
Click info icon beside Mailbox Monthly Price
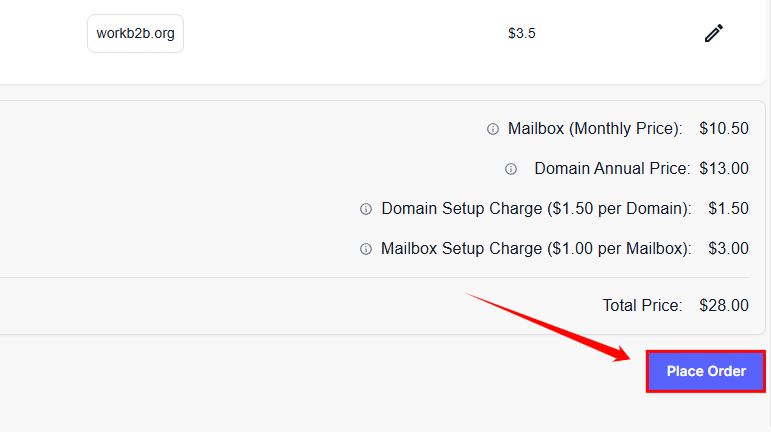tap(492, 129)
